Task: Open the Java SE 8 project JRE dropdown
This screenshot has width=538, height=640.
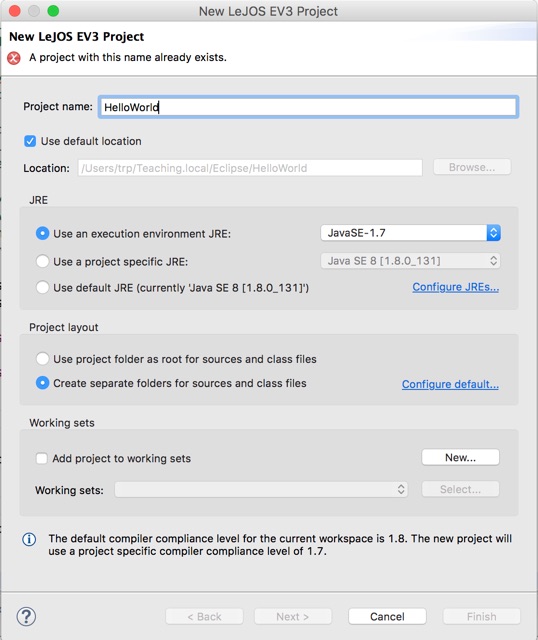Action: (x=411, y=261)
